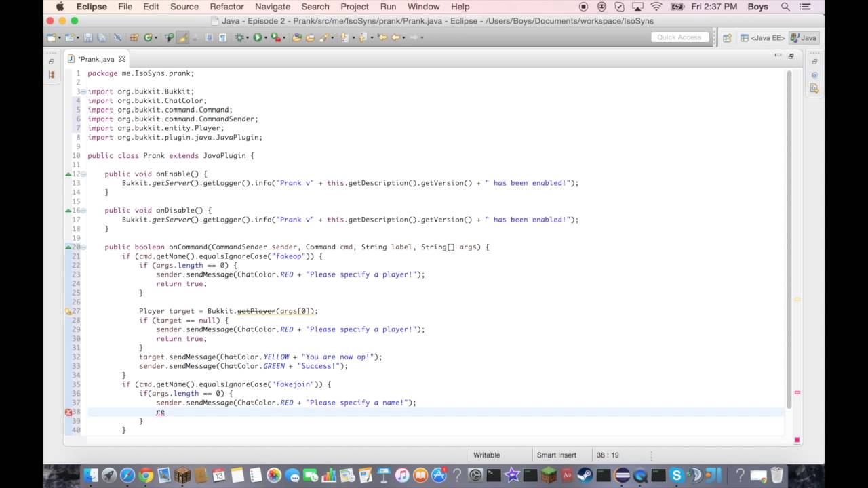868x488 pixels.
Task: Open dropdown arrow beside Run button
Action: (266, 38)
